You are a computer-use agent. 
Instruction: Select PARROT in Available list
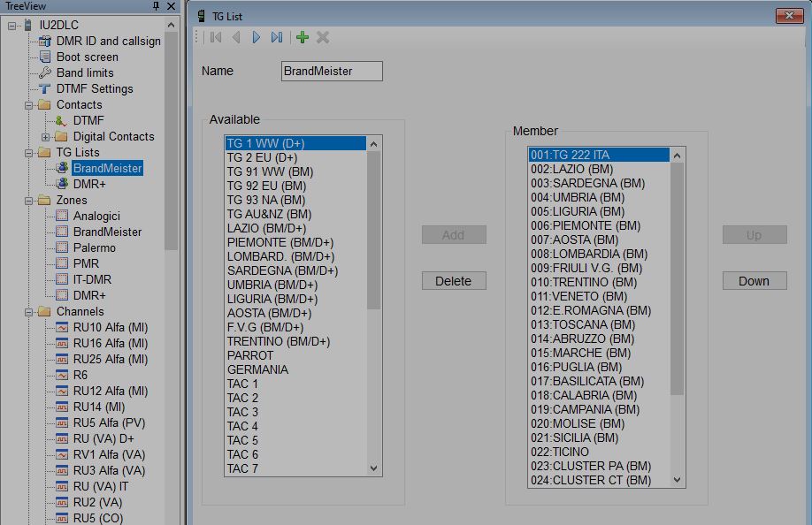(295, 355)
